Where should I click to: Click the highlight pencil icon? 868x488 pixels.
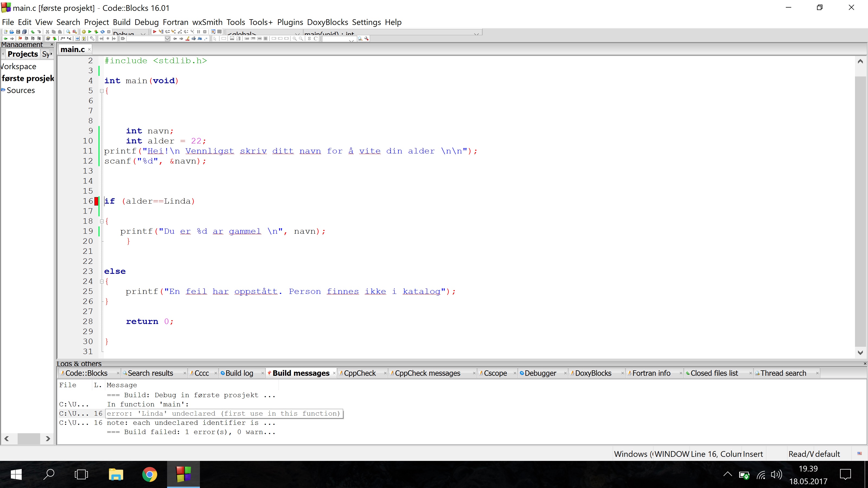click(x=187, y=39)
